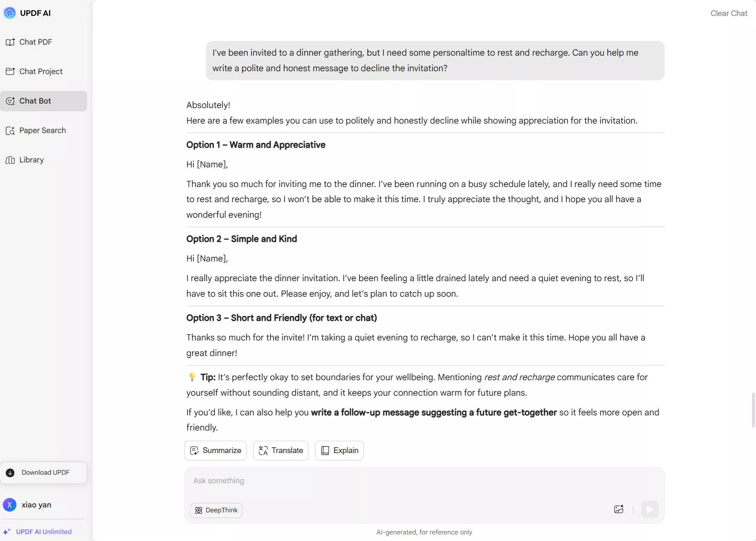The width and height of the screenshot is (756, 541).
Task: Open the Library icon in sidebar
Action: (10, 160)
